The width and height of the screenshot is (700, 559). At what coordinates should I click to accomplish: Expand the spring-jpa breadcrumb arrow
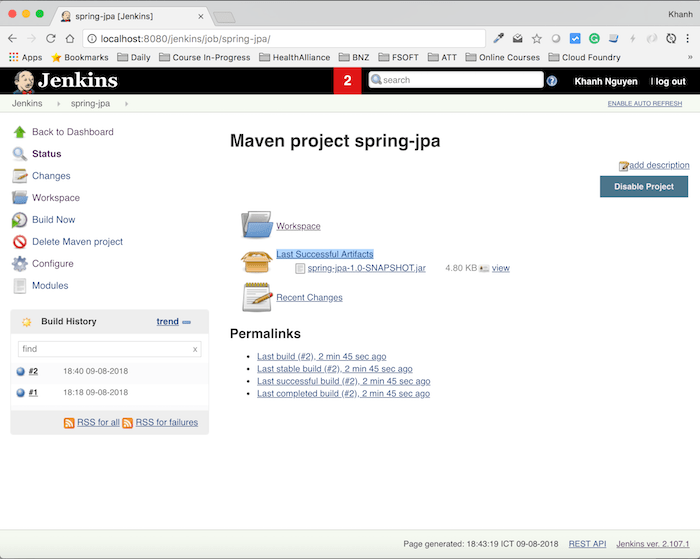tap(126, 104)
